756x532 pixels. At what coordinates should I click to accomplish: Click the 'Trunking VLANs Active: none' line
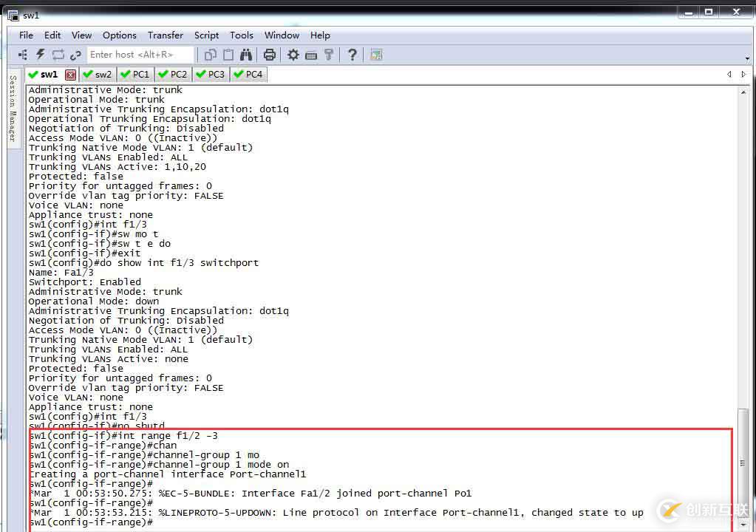[x=109, y=359]
